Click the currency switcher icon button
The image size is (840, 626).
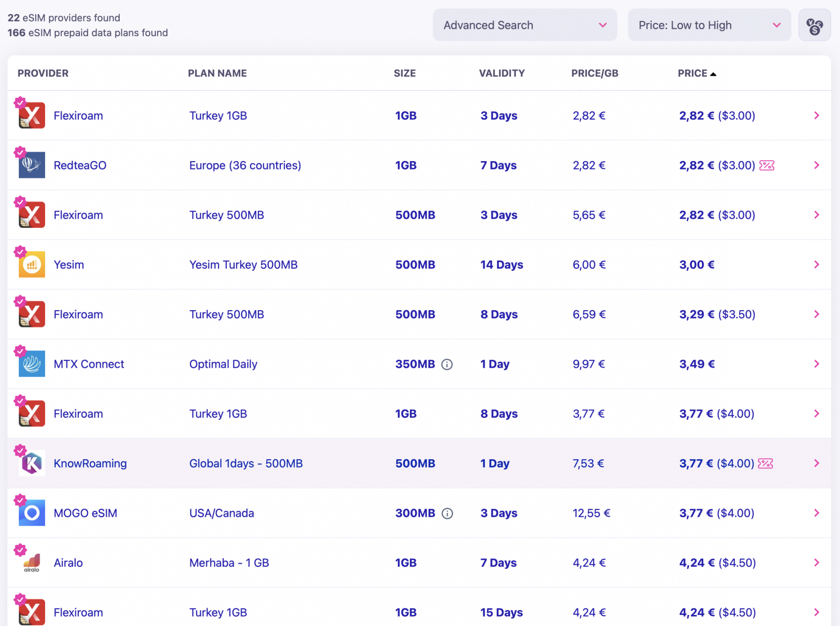click(x=814, y=25)
